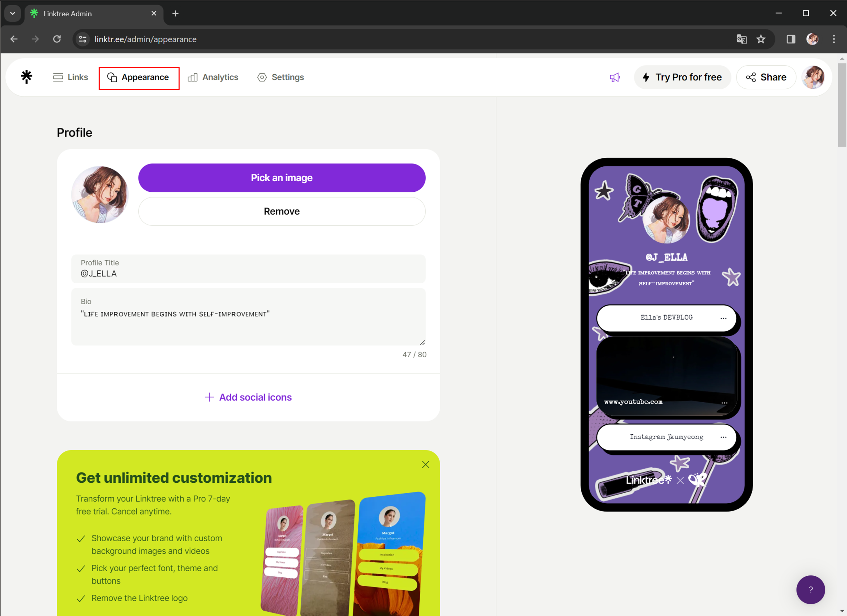This screenshot has height=616, width=847.
Task: Open options for Ella's DEVBLOG link
Action: 723,318
